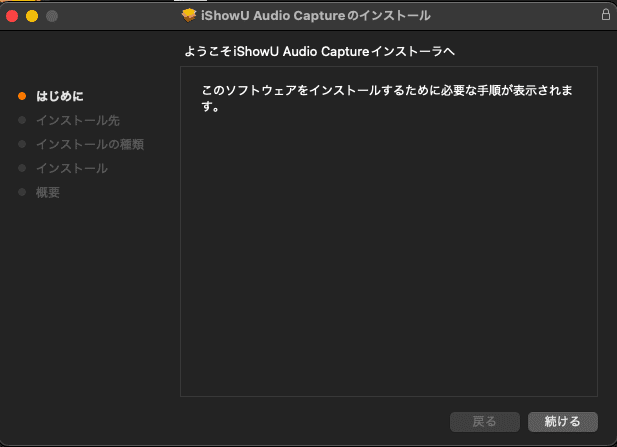Click the lock icon in title bar
The image size is (617, 447).
[x=606, y=15]
